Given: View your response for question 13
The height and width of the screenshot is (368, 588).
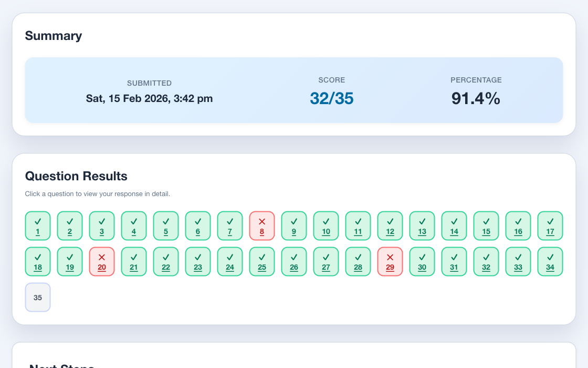Looking at the screenshot, I should pos(422,226).
